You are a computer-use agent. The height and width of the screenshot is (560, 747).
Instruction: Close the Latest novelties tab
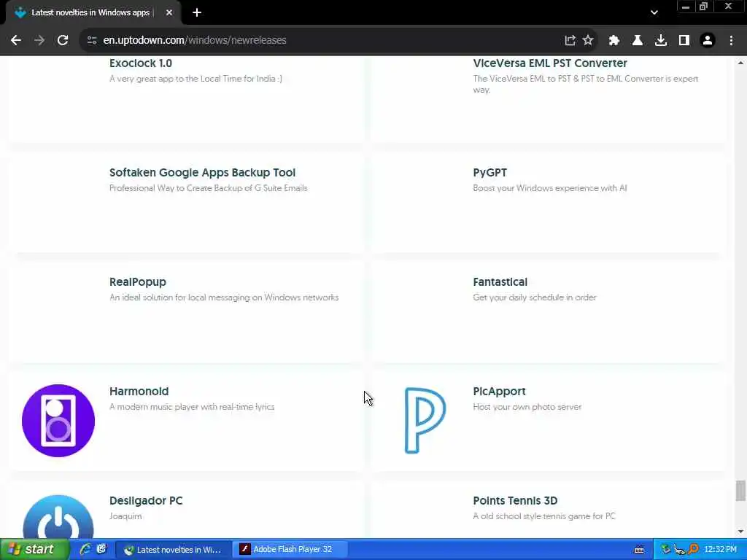pos(169,12)
